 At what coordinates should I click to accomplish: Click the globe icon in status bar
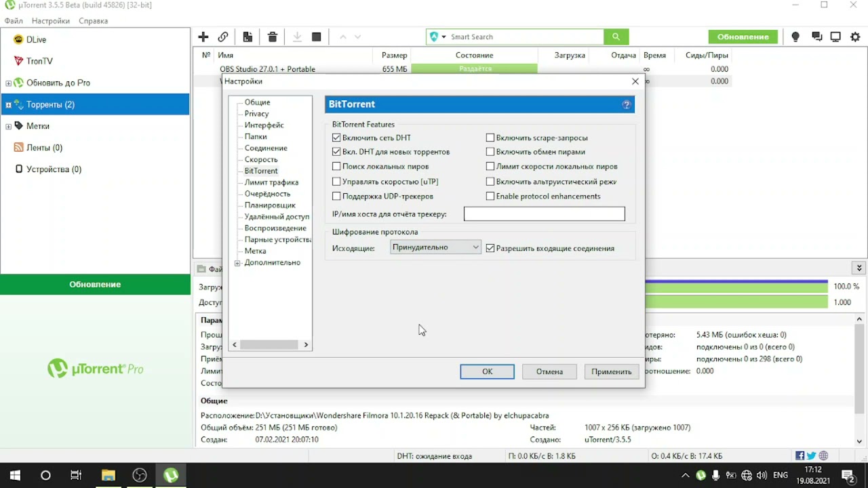824,456
